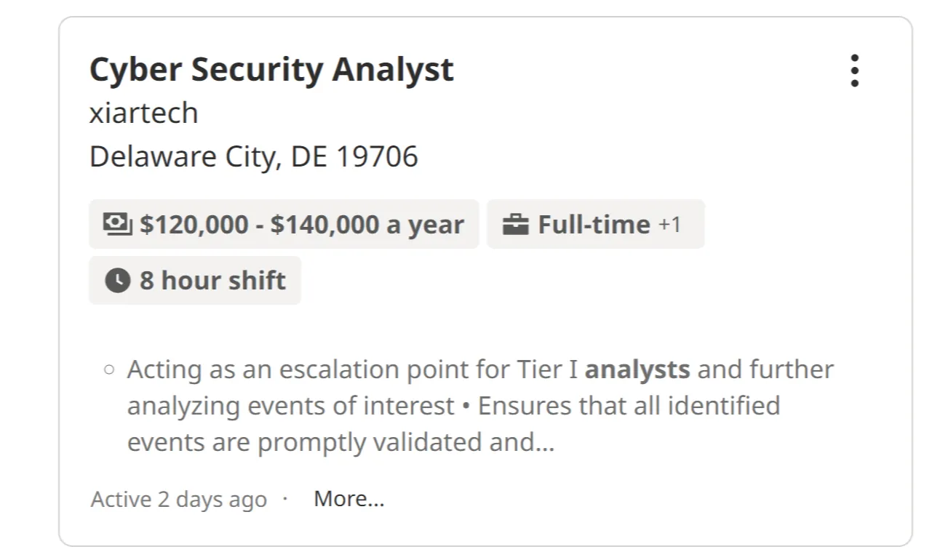Click the cash icon beside the salary
The width and height of the screenshot is (948, 560).
pos(116,224)
